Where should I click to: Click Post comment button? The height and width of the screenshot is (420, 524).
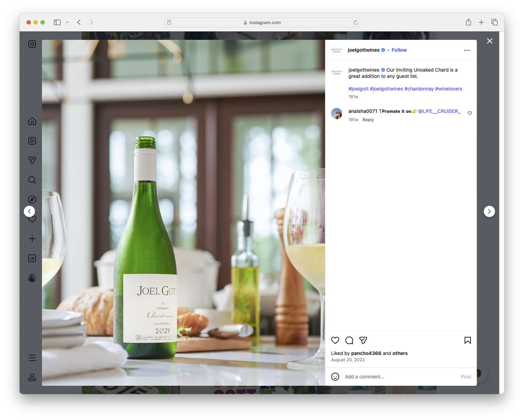466,377
